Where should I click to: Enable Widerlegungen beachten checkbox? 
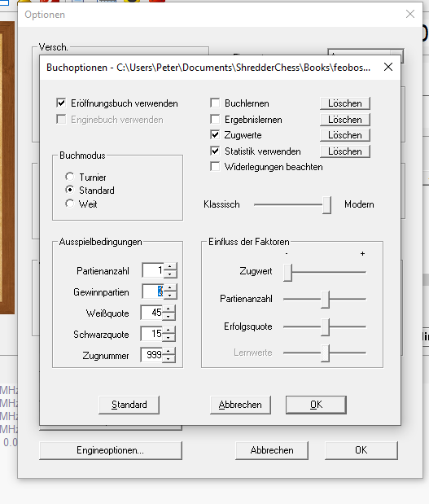215,166
